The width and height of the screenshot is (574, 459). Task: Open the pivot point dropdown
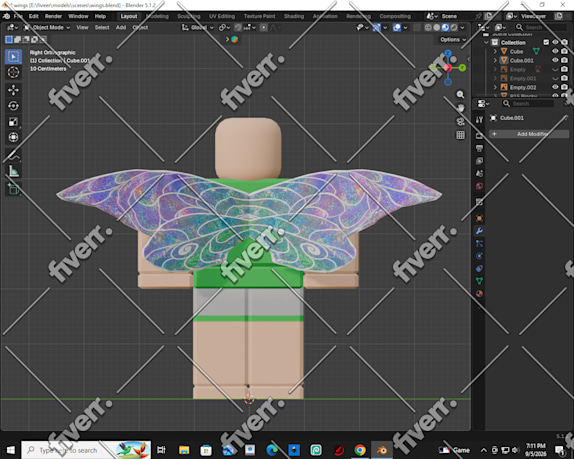point(224,27)
